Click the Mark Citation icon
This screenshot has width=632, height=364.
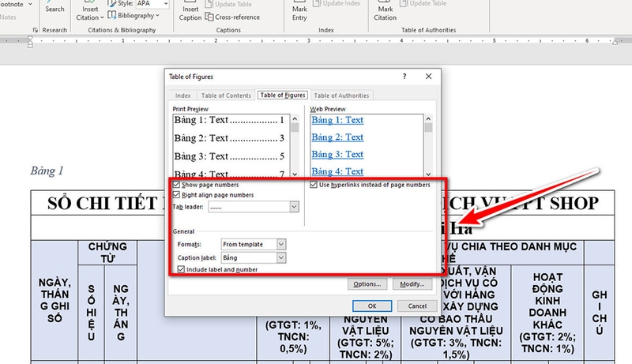click(x=385, y=12)
